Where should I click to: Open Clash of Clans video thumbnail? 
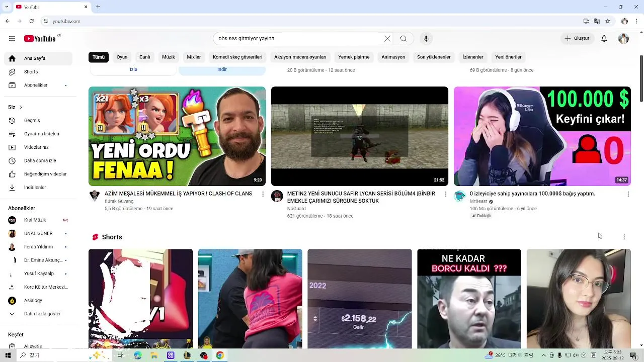pos(177,136)
